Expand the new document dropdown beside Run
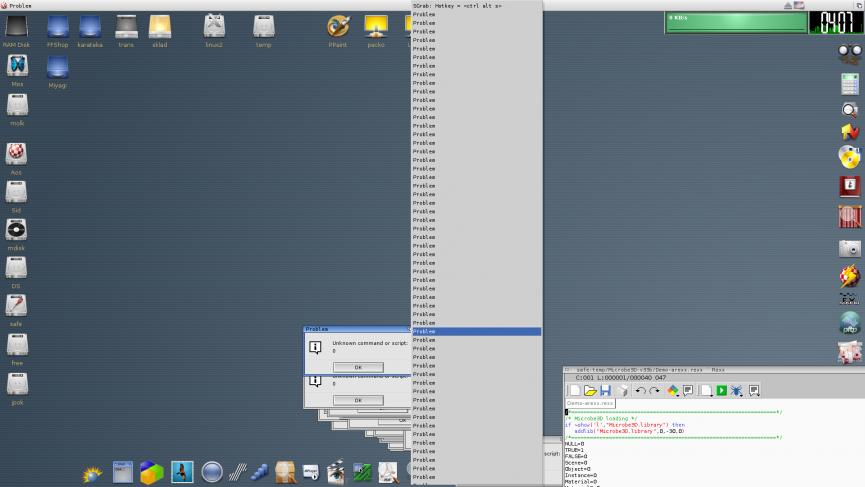Image resolution: width=865 pixels, height=487 pixels. pyautogui.click(x=705, y=390)
